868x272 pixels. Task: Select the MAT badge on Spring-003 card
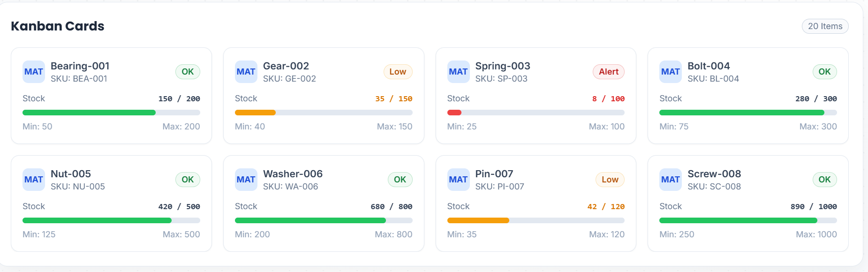[x=458, y=72]
